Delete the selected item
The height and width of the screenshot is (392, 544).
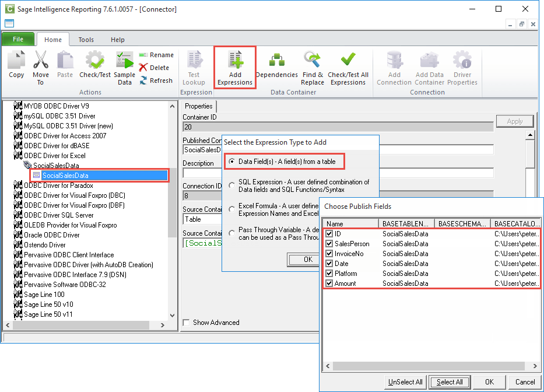(x=155, y=68)
